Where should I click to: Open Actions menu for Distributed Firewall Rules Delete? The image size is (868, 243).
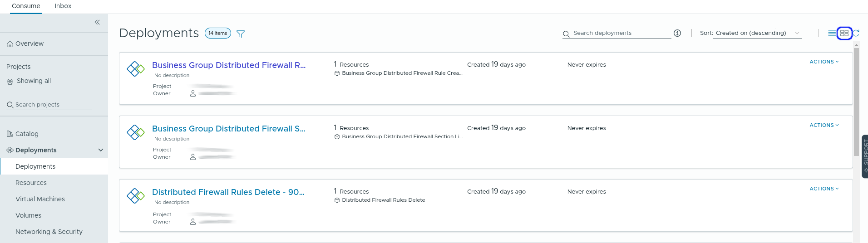[824, 189]
